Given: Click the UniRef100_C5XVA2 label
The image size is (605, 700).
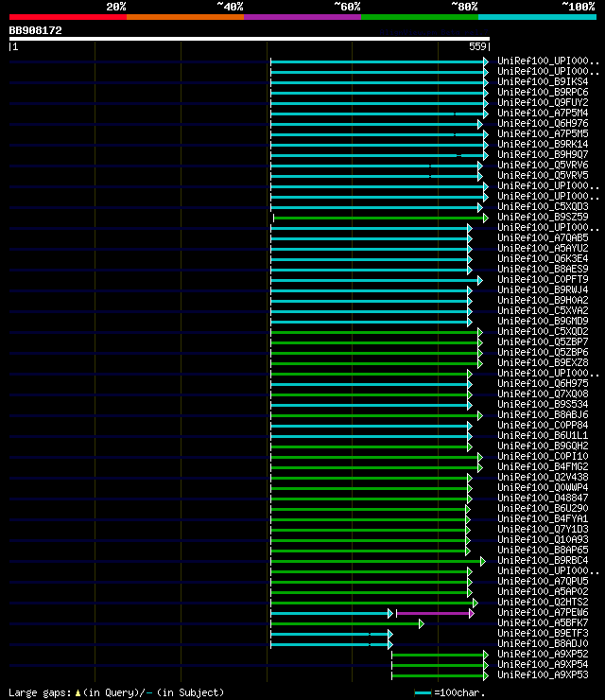Looking at the screenshot, I should pos(543,310).
